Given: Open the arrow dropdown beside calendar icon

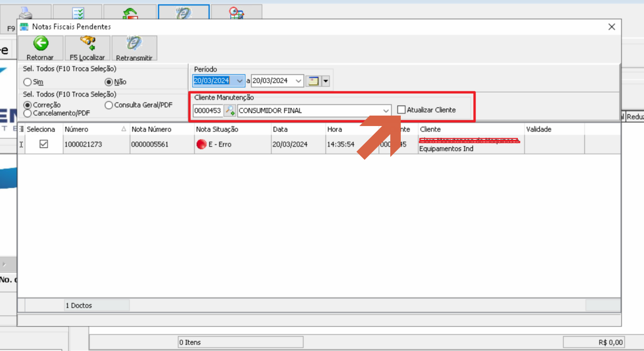Looking at the screenshot, I should pyautogui.click(x=326, y=81).
